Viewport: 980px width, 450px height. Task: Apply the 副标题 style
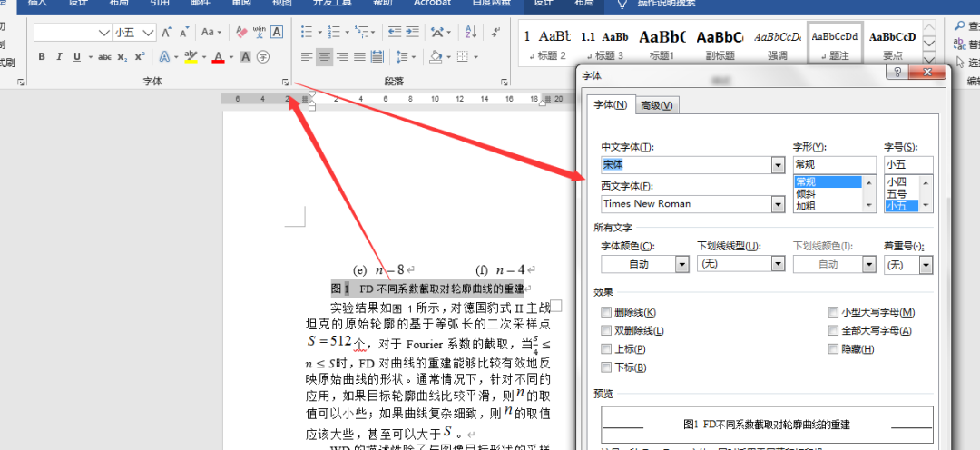(720, 44)
